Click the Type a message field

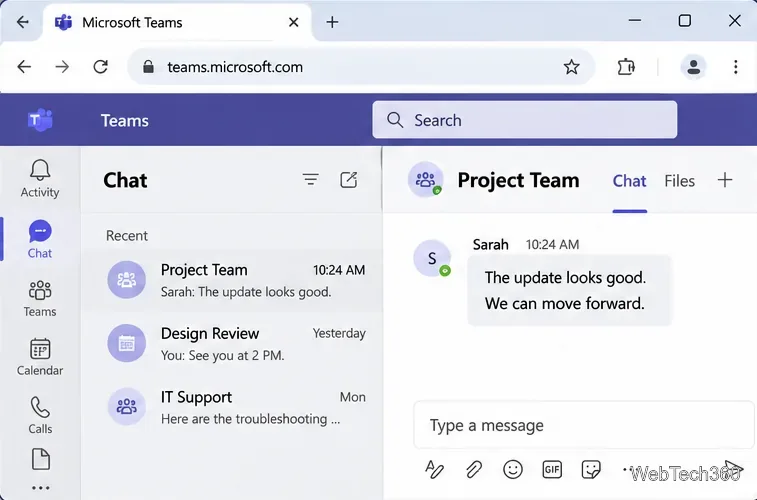584,425
